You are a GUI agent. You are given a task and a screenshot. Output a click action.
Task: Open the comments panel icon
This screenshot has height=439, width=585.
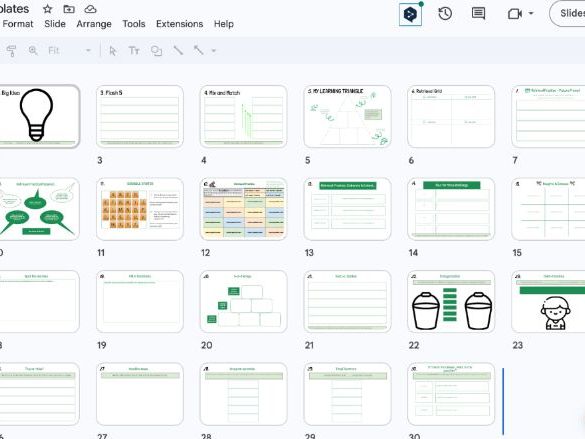(478, 14)
